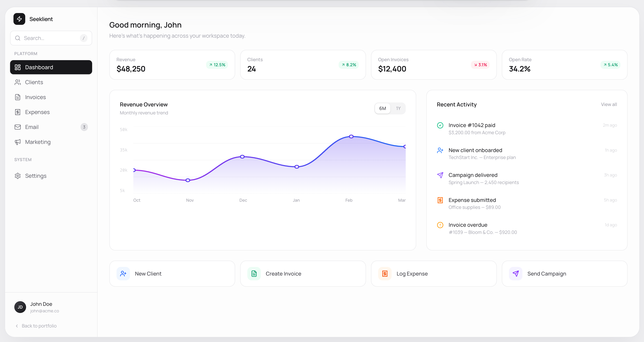The image size is (644, 342).
Task: Click the Seeklient lightning bolt logo
Action: pyautogui.click(x=20, y=19)
